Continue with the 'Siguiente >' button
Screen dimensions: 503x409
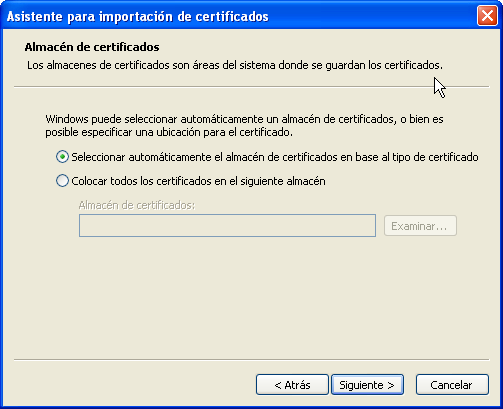click(x=367, y=385)
